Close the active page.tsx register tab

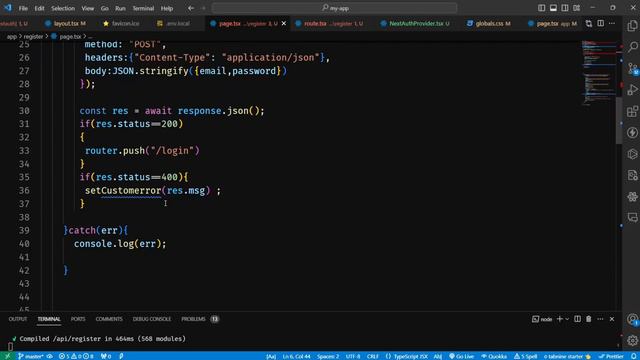point(284,23)
